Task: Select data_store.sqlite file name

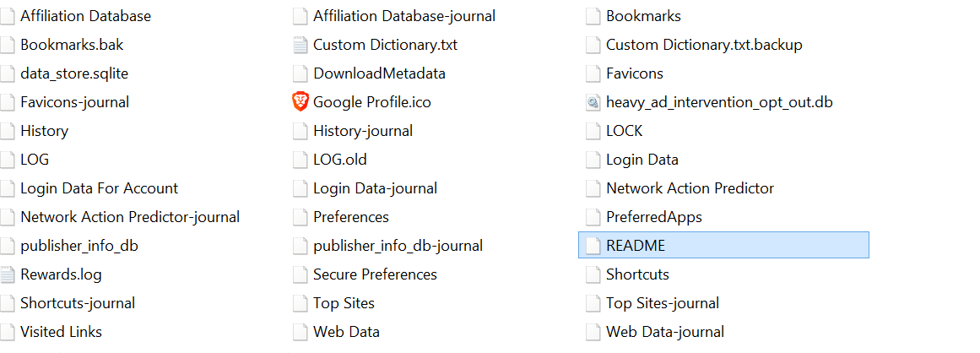Action: coord(74,73)
